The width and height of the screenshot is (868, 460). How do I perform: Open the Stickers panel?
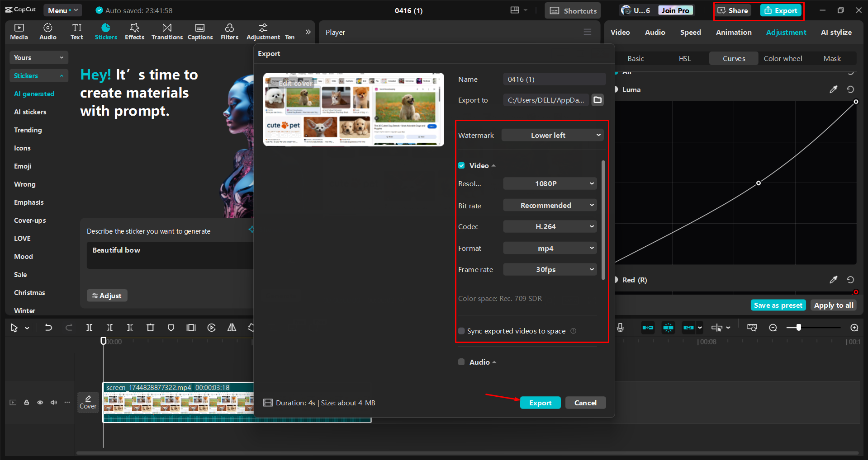coord(106,31)
